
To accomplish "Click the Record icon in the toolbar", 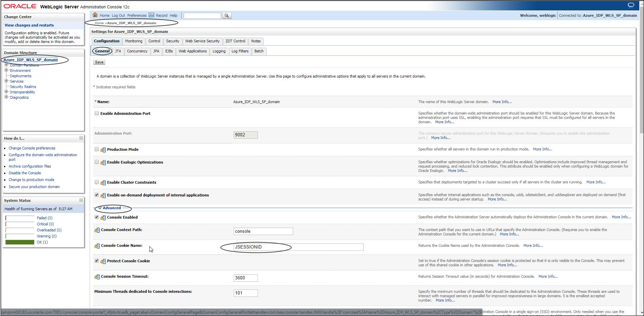I will 151,15.
